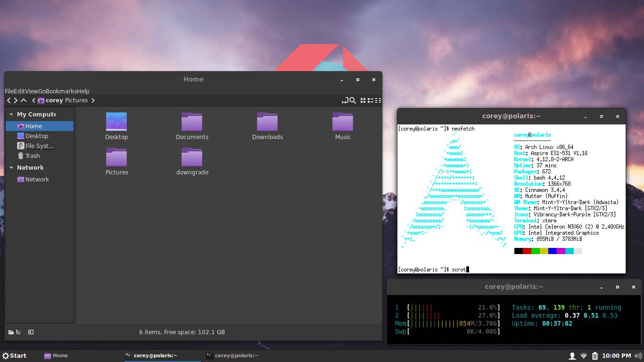Screen dimensions: 644x362
Task: Click the 'Intel Celeron N3060' CPU line
Action: [569, 227]
